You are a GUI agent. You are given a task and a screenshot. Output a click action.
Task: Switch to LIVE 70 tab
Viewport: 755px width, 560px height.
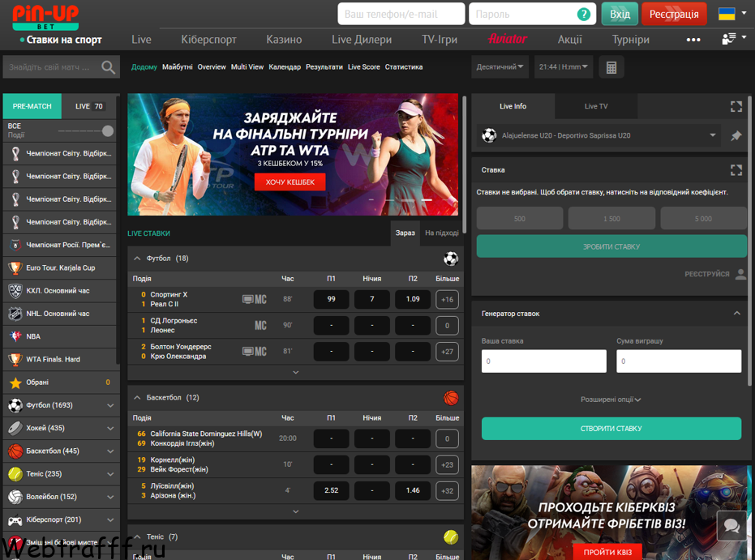89,106
